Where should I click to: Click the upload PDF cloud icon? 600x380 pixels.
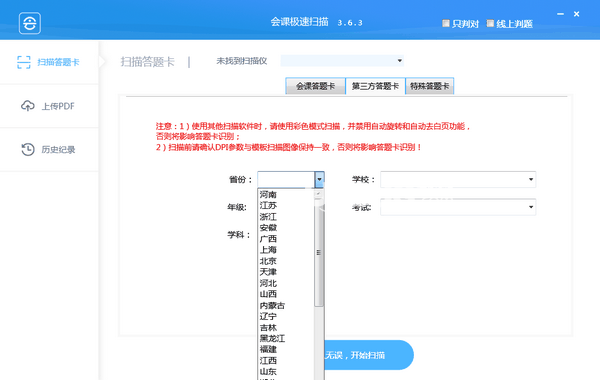point(28,106)
